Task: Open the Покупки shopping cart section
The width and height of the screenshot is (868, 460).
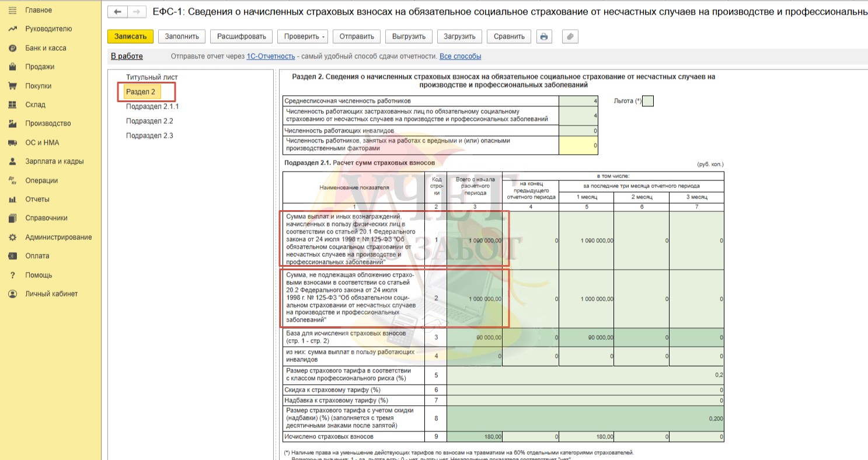Action: [12, 86]
